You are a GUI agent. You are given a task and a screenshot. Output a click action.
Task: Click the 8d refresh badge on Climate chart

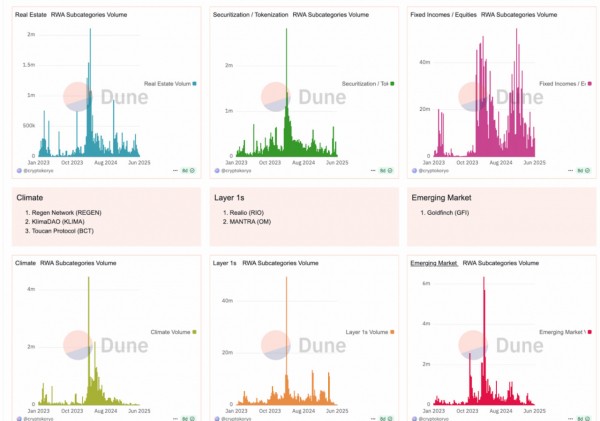point(185,418)
